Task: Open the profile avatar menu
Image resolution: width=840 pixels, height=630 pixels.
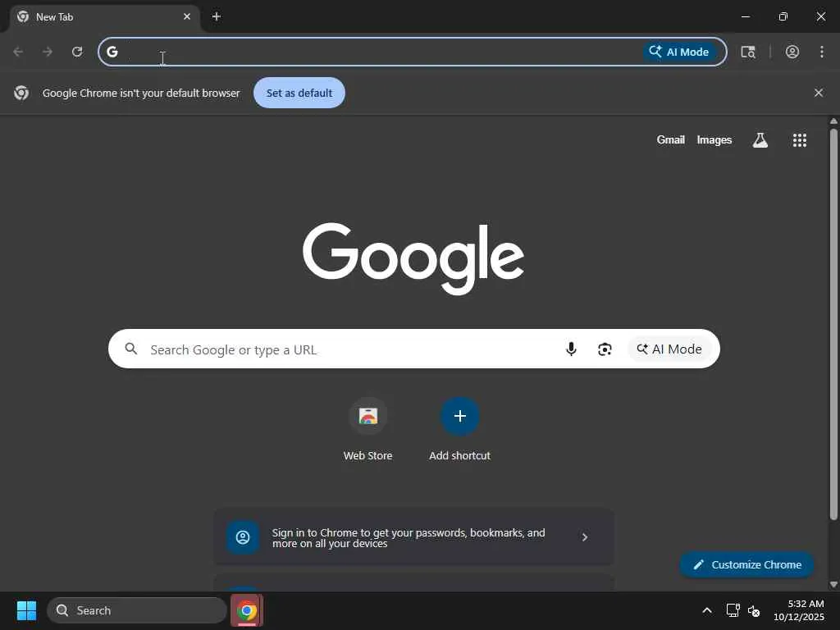Action: pos(792,52)
